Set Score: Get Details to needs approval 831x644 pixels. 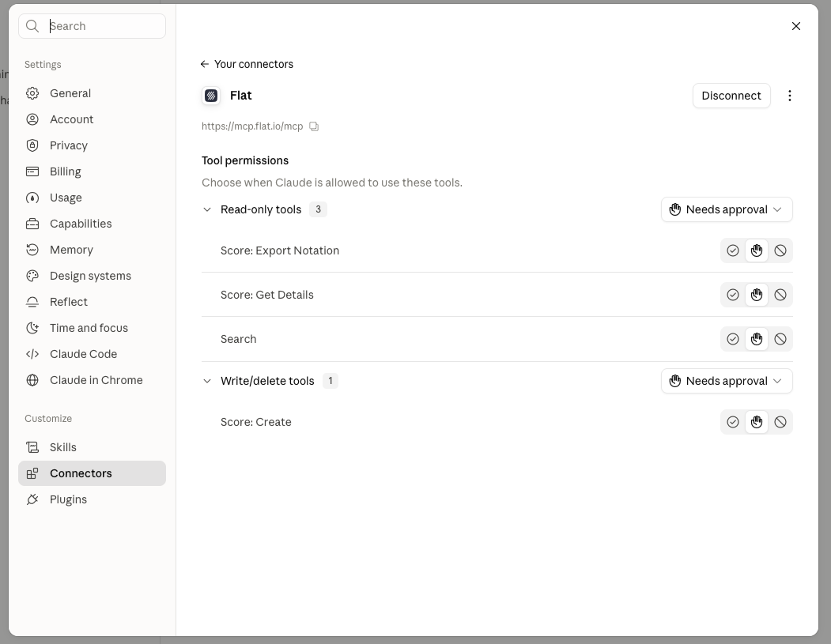pos(757,295)
